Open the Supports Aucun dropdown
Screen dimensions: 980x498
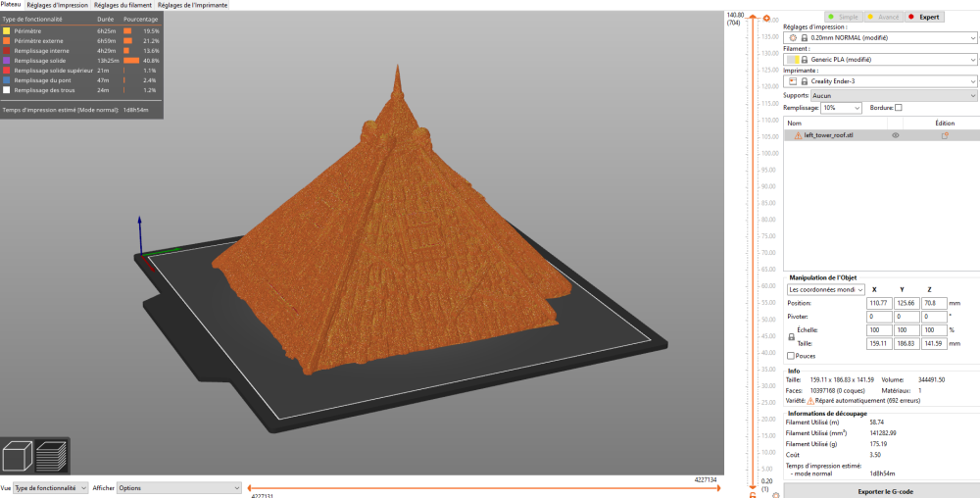[x=894, y=96]
